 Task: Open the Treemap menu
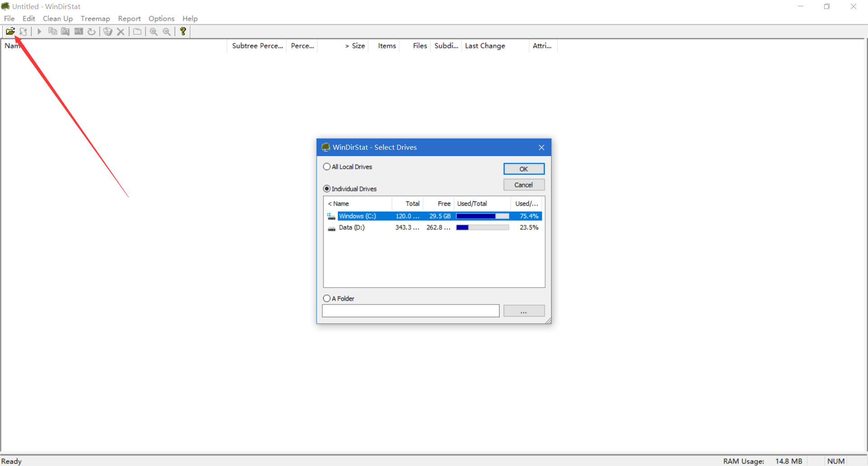[95, 19]
